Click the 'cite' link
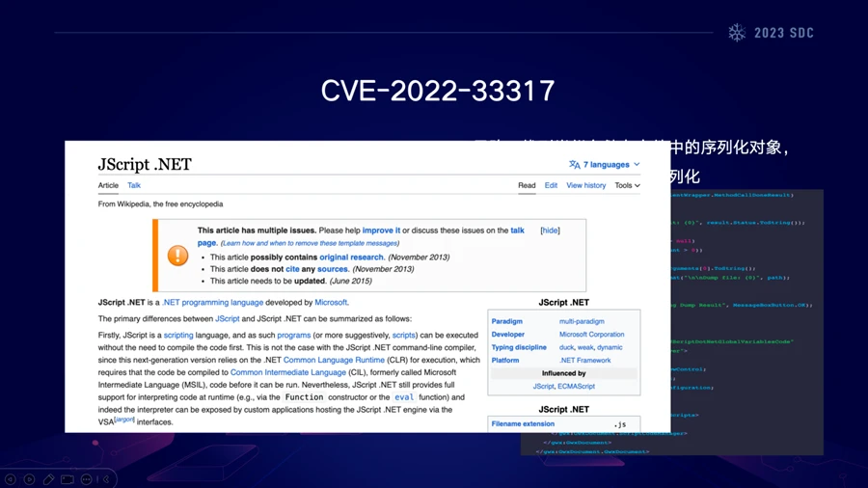The height and width of the screenshot is (488, 868). pyautogui.click(x=292, y=269)
